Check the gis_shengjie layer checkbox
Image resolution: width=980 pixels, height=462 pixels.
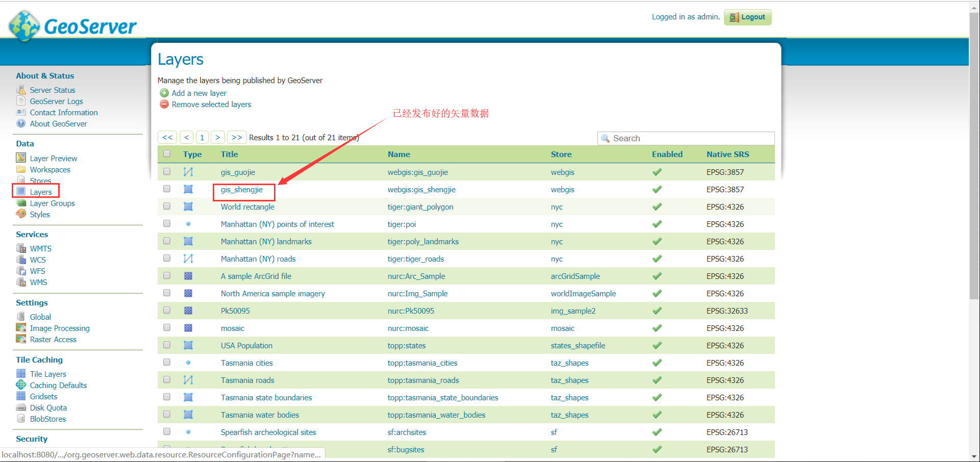[x=167, y=188]
